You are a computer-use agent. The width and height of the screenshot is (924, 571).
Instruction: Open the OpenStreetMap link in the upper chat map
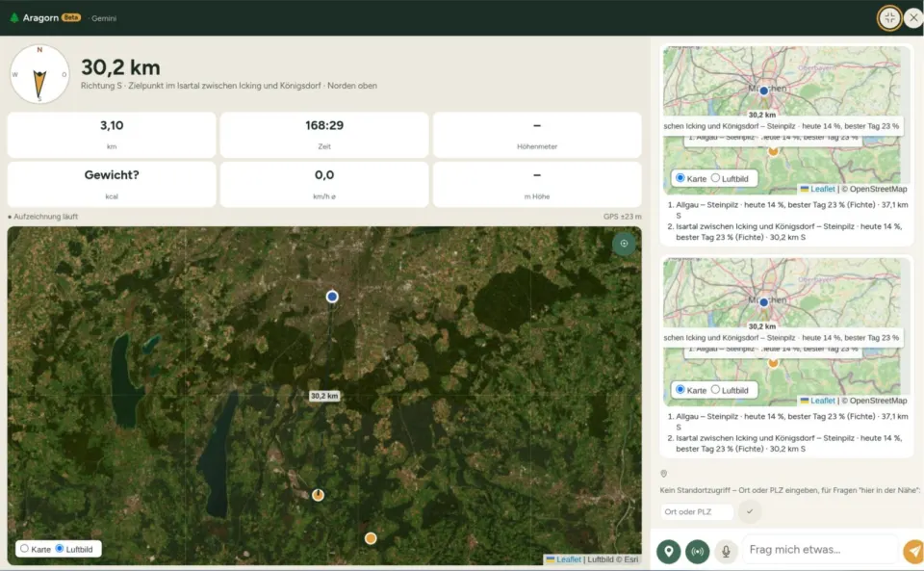pos(878,189)
